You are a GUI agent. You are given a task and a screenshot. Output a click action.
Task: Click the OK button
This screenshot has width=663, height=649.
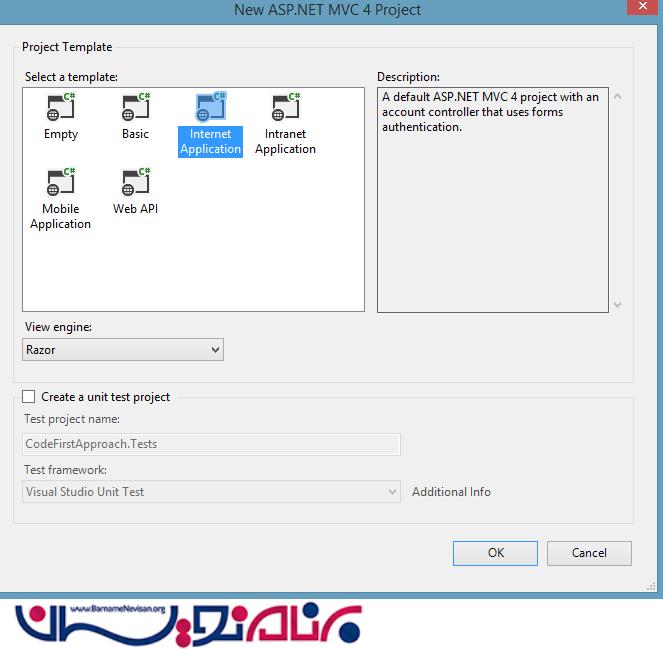coord(495,553)
